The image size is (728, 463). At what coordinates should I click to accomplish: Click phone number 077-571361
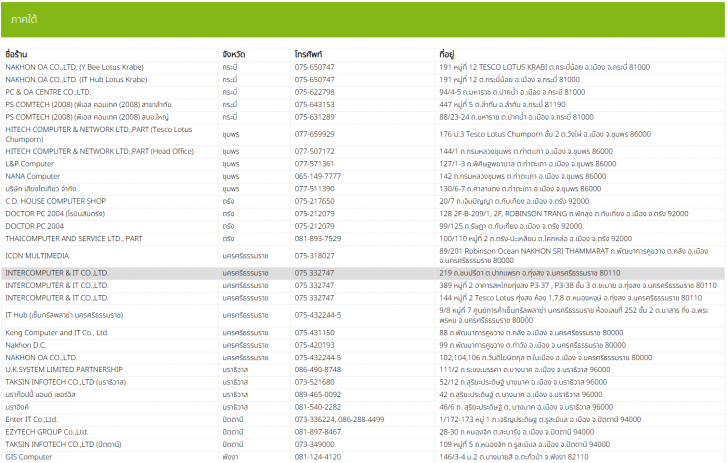(314, 164)
